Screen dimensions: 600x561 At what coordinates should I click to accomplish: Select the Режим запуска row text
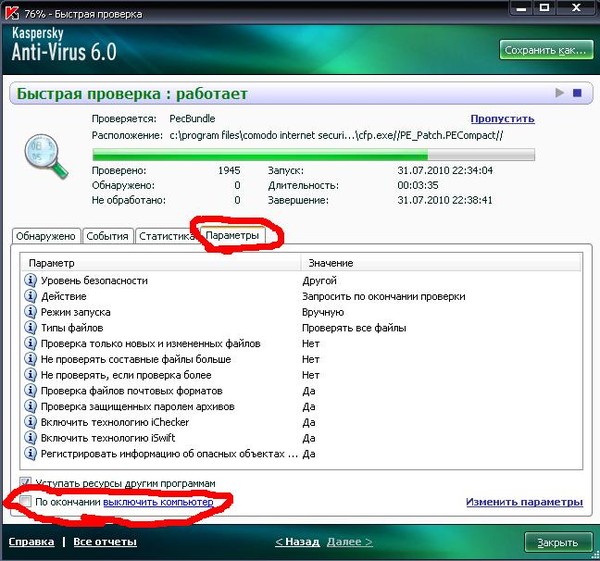point(75,312)
